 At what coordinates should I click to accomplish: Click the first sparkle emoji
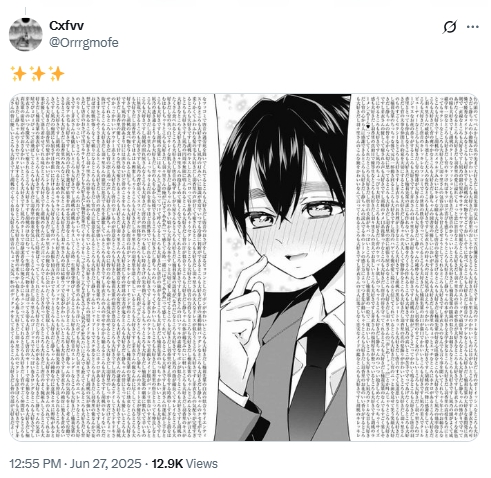(18, 73)
